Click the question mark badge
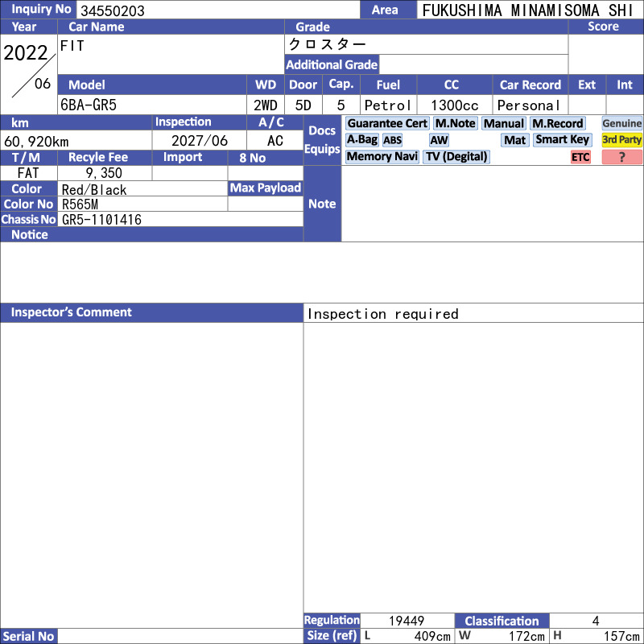 coord(622,157)
